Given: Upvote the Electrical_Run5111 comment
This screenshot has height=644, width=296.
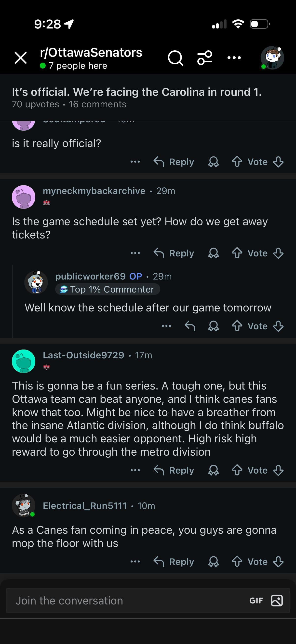Looking at the screenshot, I should point(237,562).
